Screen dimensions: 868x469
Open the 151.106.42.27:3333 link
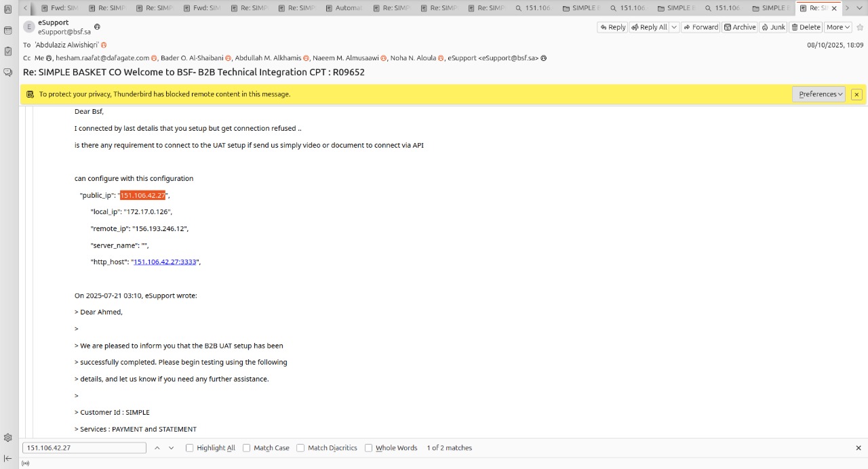coord(165,262)
